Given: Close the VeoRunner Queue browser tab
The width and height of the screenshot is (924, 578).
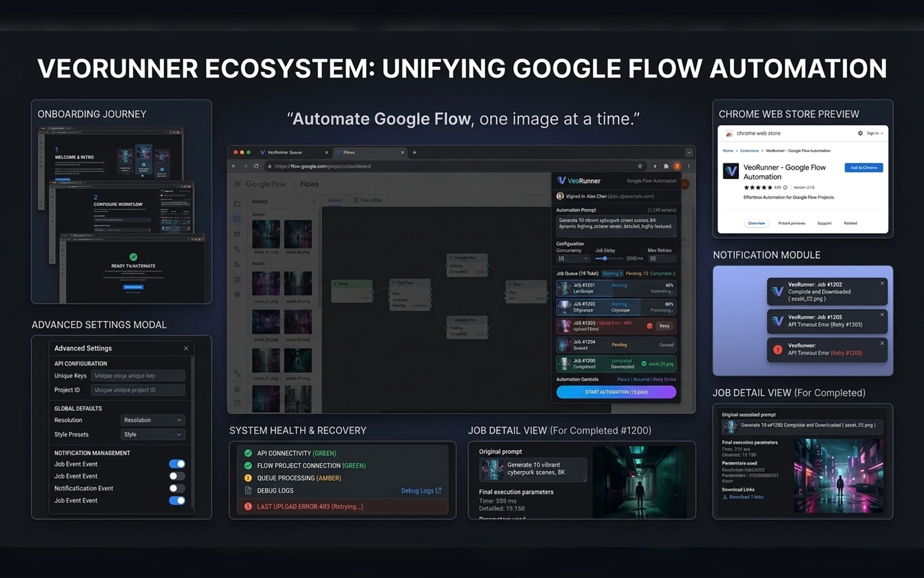Looking at the screenshot, I should (x=326, y=152).
